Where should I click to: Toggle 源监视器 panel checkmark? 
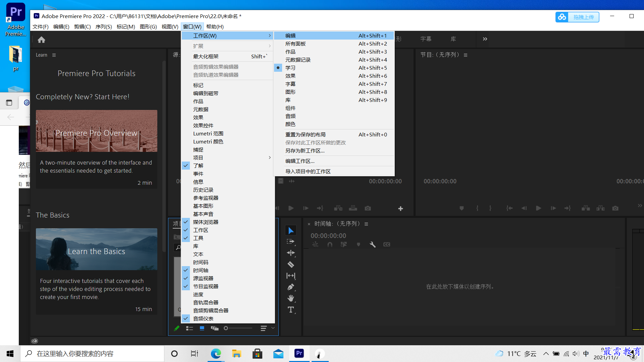click(186, 278)
